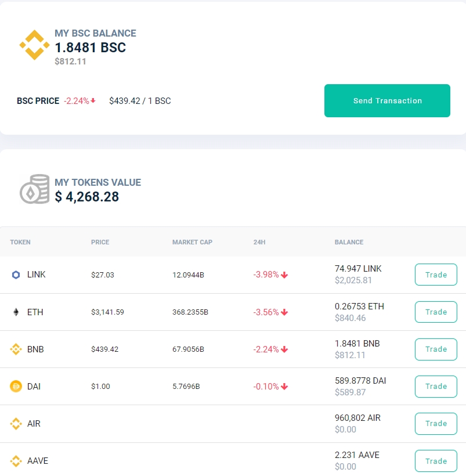Click Trade button for AAVE
Screen dimensions: 466x476
tap(436, 461)
